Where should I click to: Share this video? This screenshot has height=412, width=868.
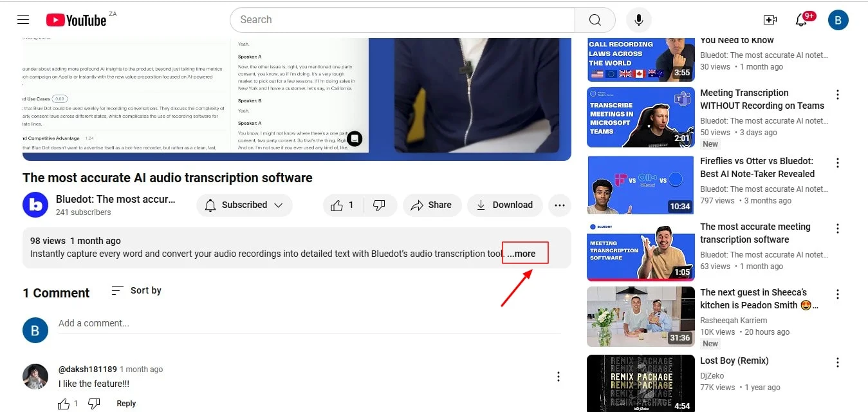coord(432,205)
